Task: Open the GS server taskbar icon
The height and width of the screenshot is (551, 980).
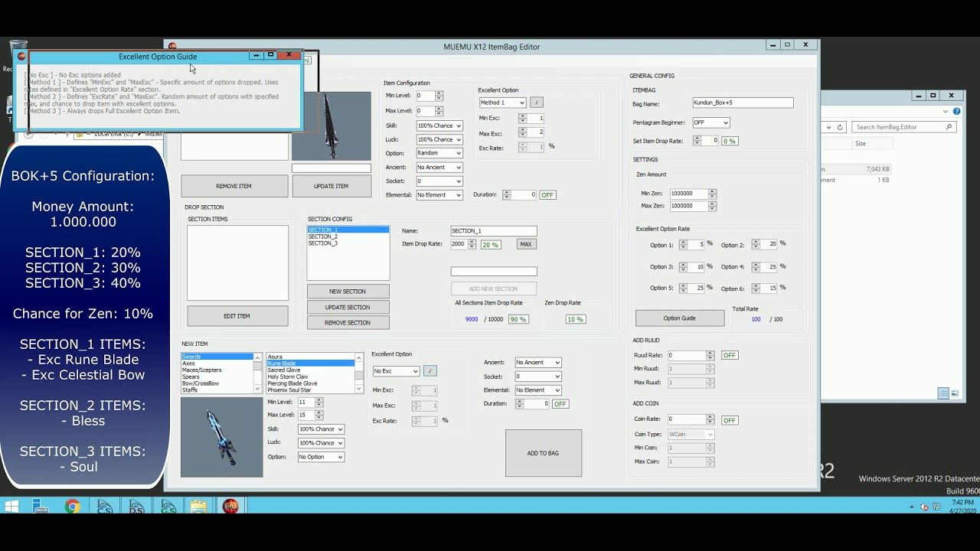Action: 167,506
